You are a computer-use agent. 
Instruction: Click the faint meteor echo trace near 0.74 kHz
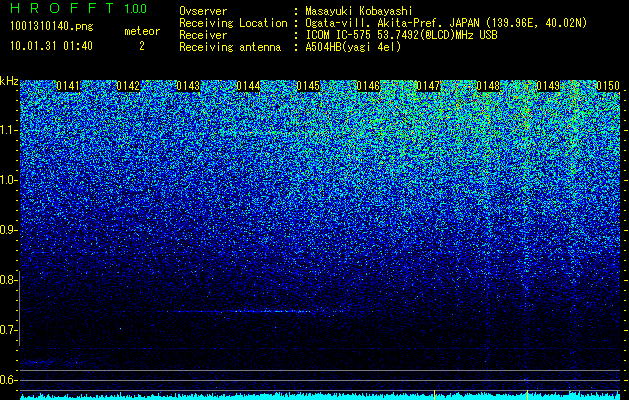point(241,311)
